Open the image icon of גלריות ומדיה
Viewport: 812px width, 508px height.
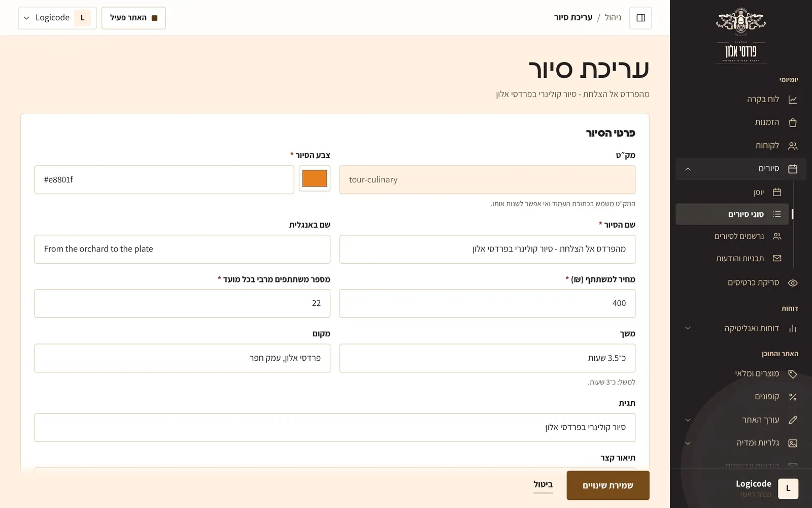pos(793,443)
